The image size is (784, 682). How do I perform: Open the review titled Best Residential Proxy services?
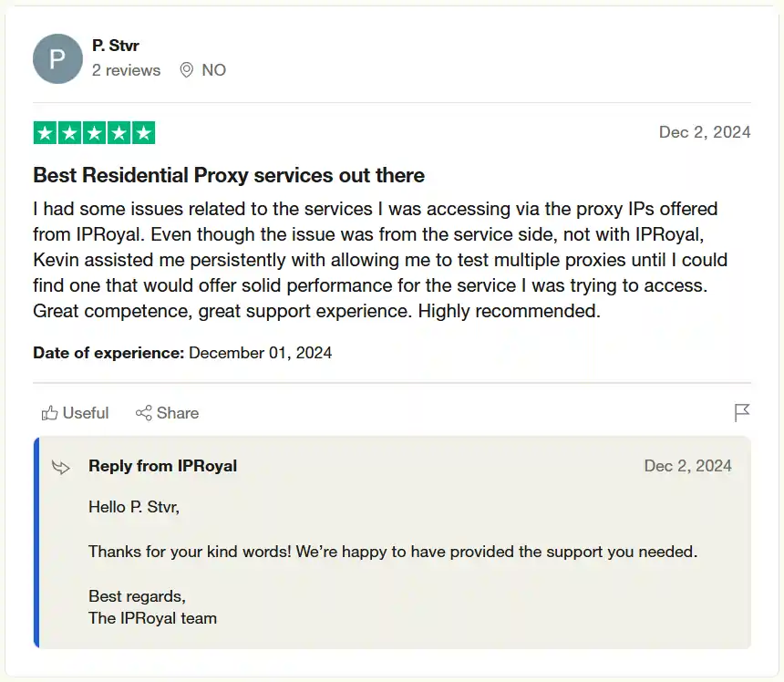pos(228,175)
